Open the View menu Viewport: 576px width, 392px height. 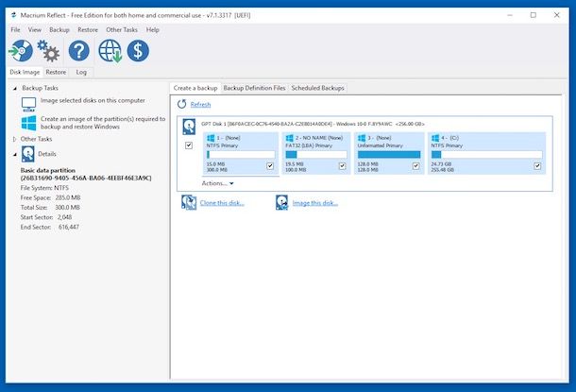[x=35, y=30]
